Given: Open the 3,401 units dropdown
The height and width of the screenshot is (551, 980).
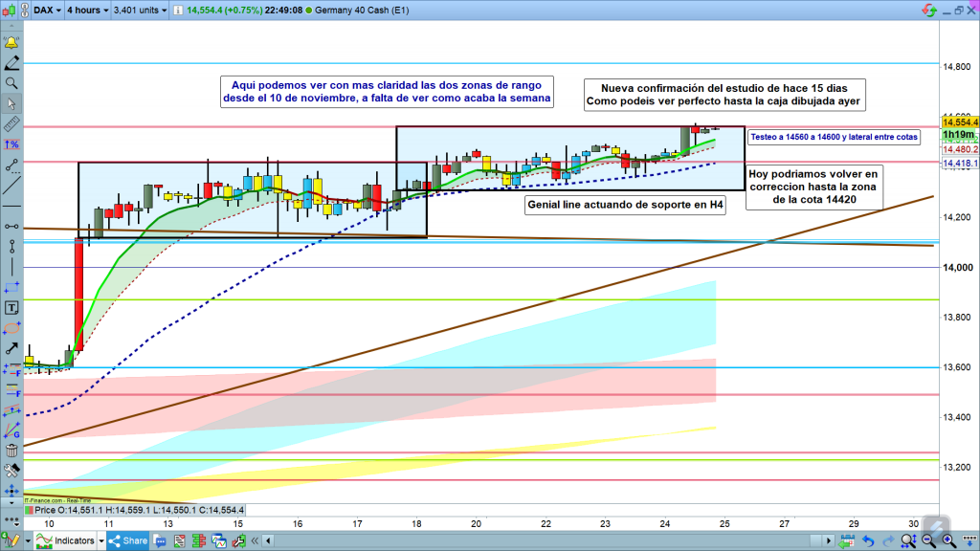Looking at the screenshot, I should point(144,11).
